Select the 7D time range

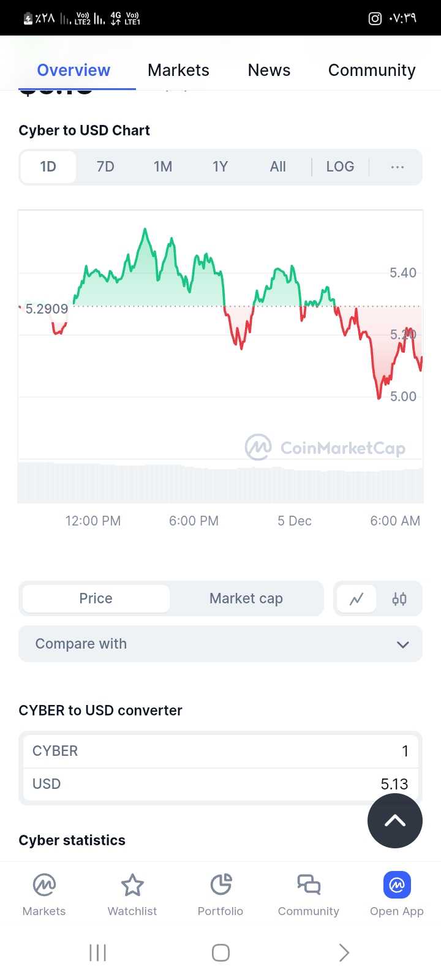105,167
